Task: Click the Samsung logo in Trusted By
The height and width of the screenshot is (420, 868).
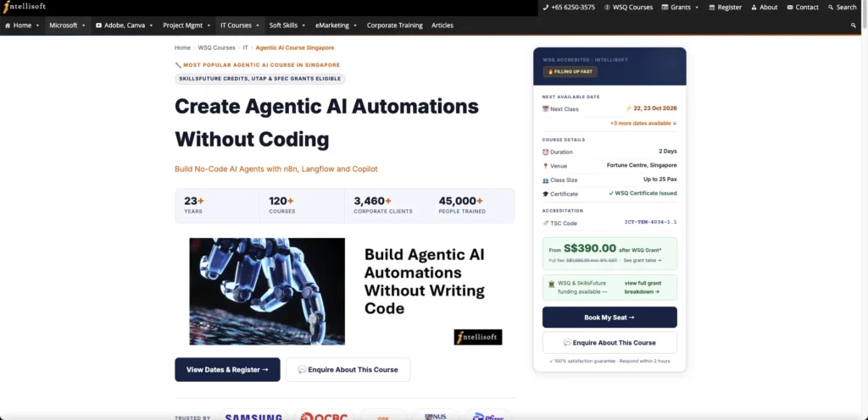Action: coord(253,417)
